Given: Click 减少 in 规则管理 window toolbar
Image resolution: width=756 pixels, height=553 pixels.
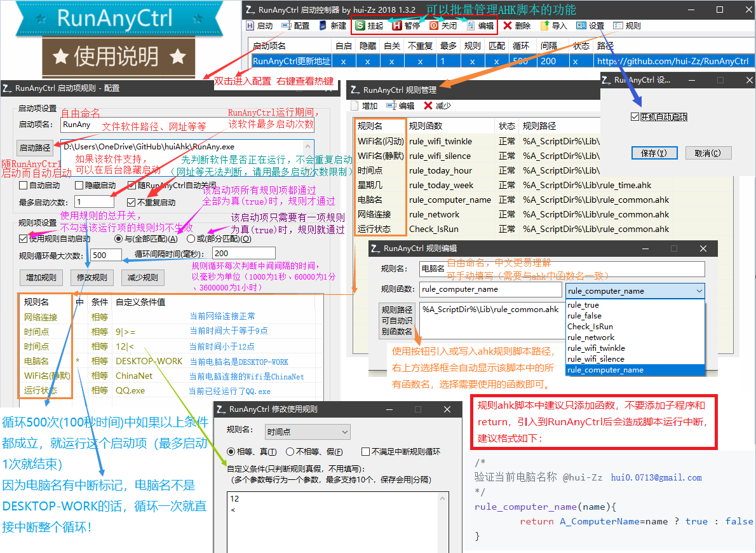Looking at the screenshot, I should coord(437,106).
